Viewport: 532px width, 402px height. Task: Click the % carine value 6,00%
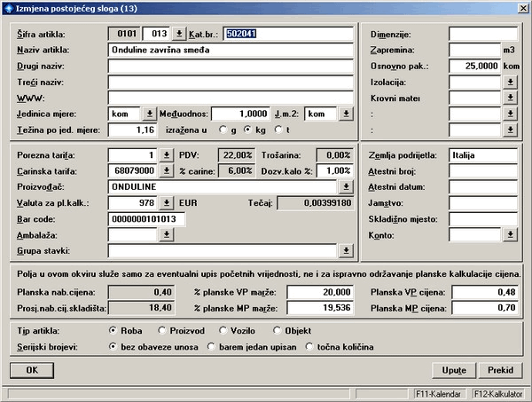(237, 170)
